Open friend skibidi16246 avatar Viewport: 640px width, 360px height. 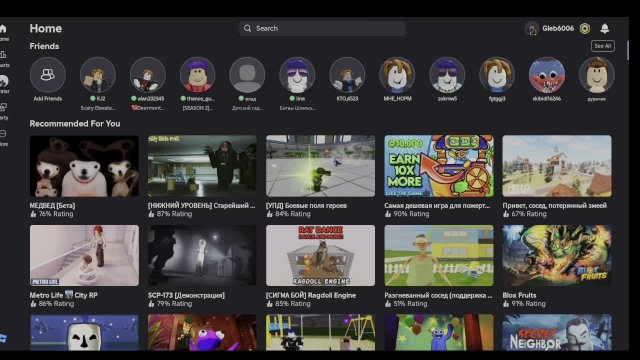[547, 75]
